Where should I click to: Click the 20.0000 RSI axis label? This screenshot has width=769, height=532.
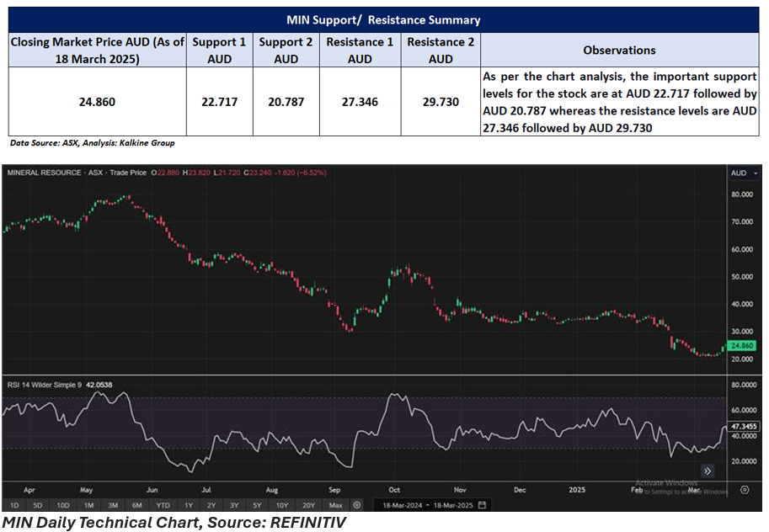coord(744,461)
